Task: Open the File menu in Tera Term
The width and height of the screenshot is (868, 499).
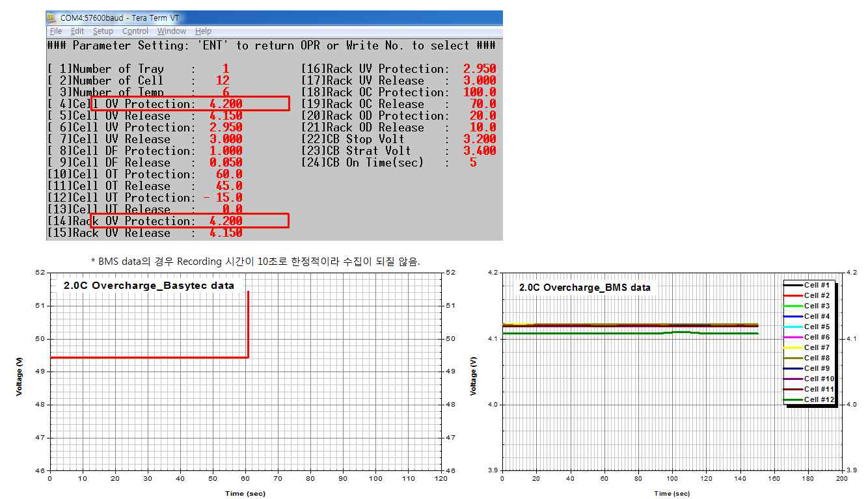Action: pos(56,31)
